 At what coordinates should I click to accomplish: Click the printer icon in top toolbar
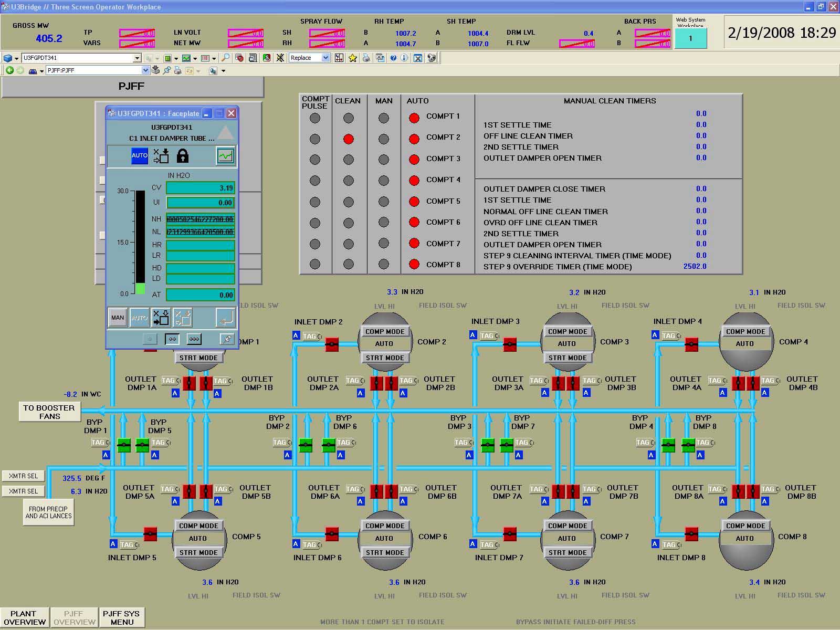tap(366, 58)
